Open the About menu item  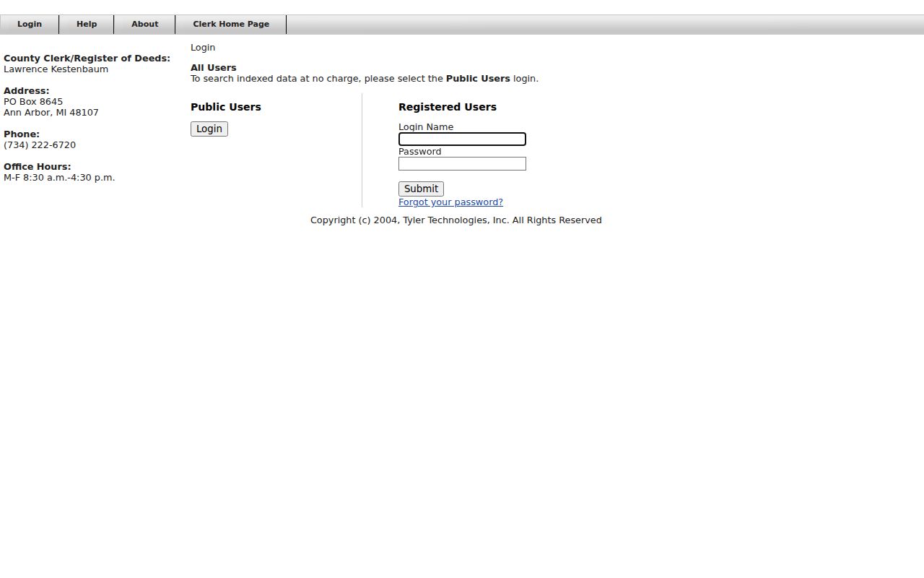click(x=144, y=24)
